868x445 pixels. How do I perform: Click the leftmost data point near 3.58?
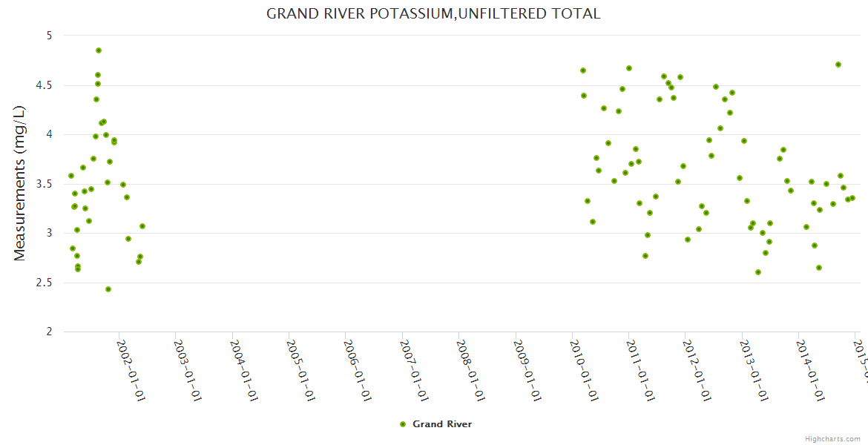tap(71, 176)
